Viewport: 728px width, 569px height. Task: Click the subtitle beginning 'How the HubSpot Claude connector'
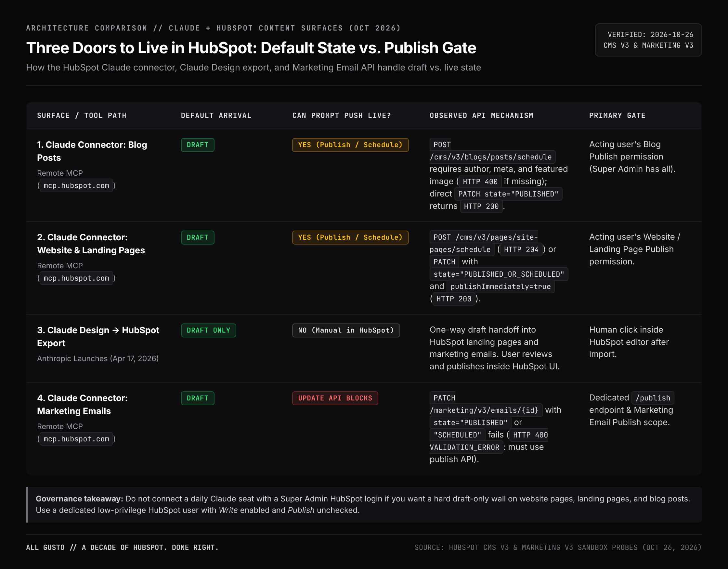pos(253,67)
